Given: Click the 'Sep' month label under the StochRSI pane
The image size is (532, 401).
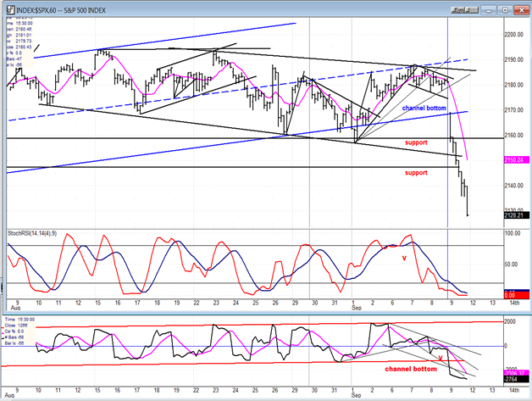Looking at the screenshot, I should click(357, 308).
